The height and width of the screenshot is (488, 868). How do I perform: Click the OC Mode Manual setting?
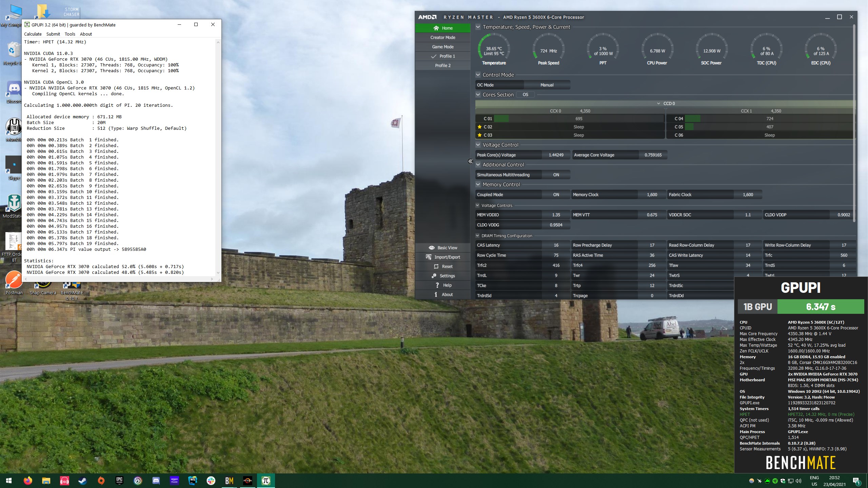547,85
